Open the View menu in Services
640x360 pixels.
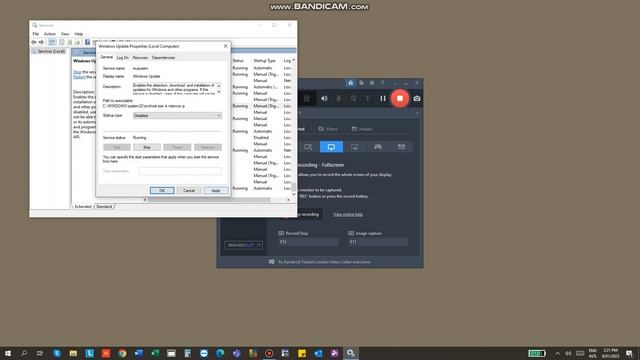[x=65, y=34]
